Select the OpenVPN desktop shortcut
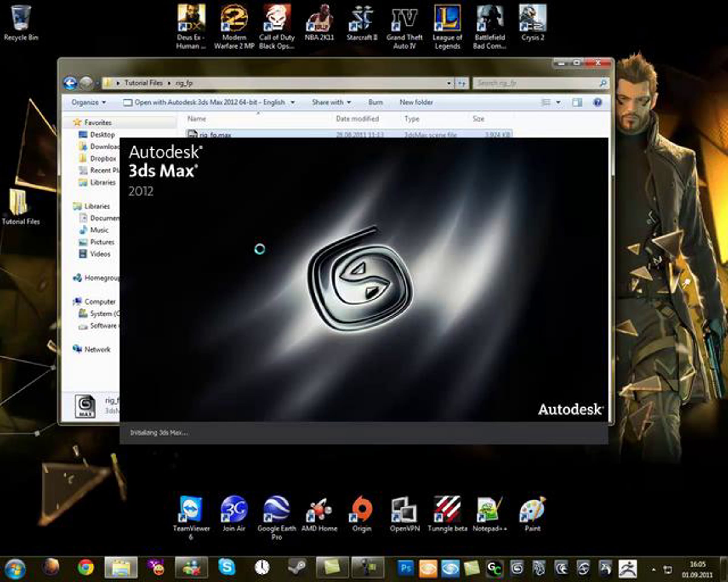This screenshot has height=582, width=728. (405, 514)
